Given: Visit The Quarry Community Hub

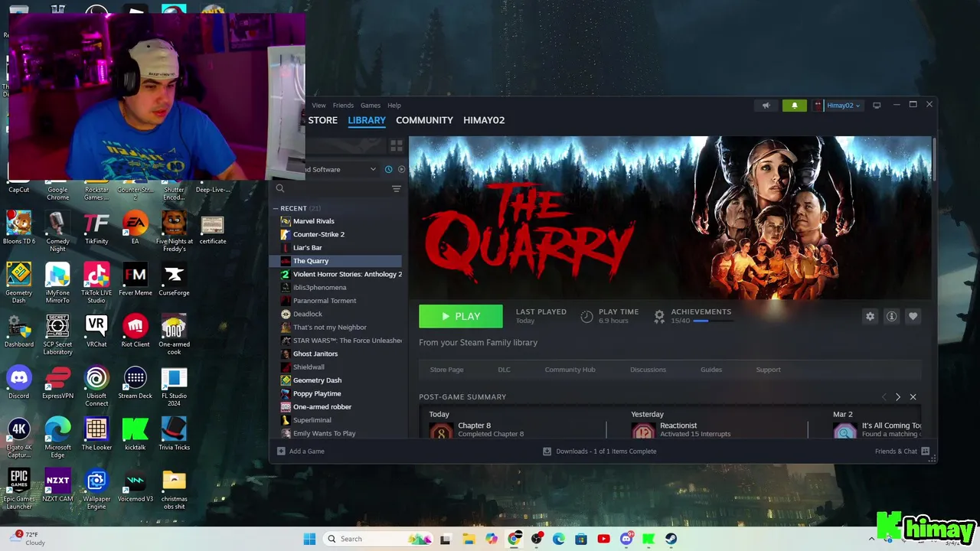Looking at the screenshot, I should (570, 370).
